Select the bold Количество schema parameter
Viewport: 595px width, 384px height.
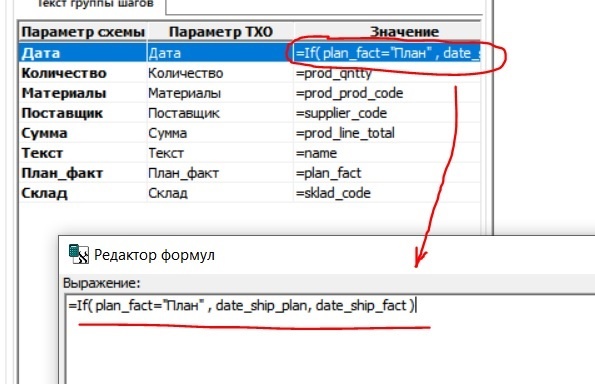pos(83,73)
